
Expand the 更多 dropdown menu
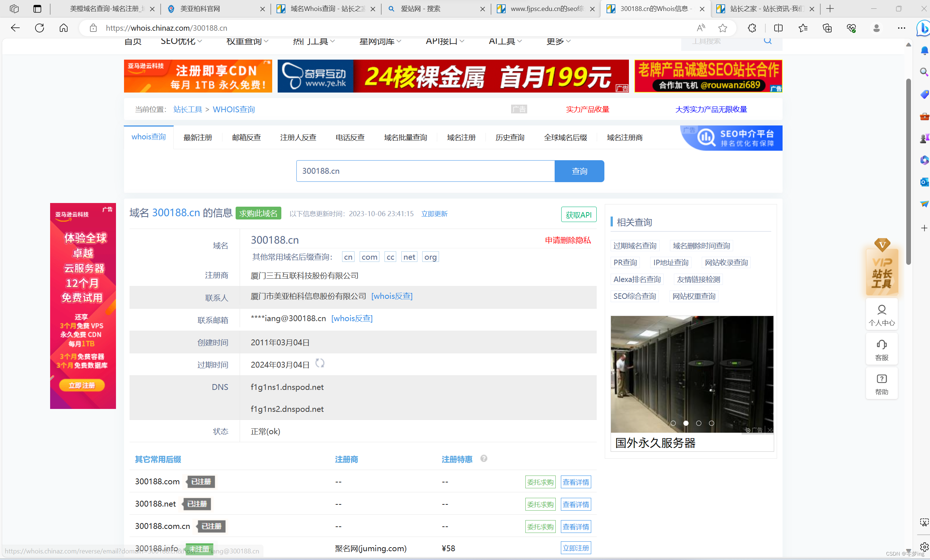pos(558,41)
